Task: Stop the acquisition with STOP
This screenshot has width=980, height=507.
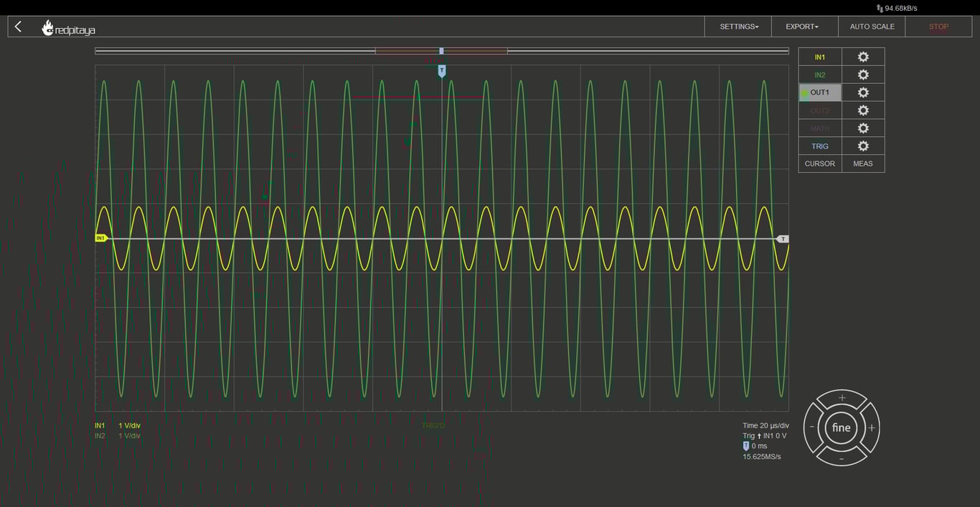Action: pyautogui.click(x=938, y=27)
